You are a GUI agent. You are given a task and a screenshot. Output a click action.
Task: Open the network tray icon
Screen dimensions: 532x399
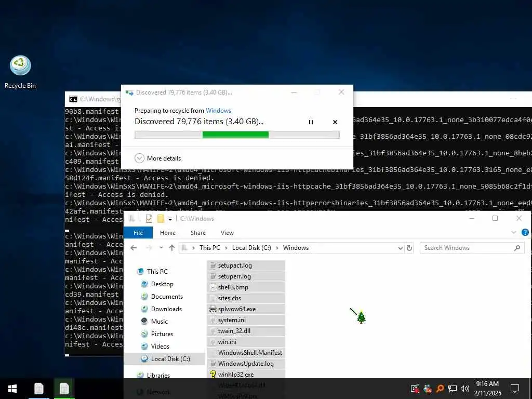pos(453,389)
